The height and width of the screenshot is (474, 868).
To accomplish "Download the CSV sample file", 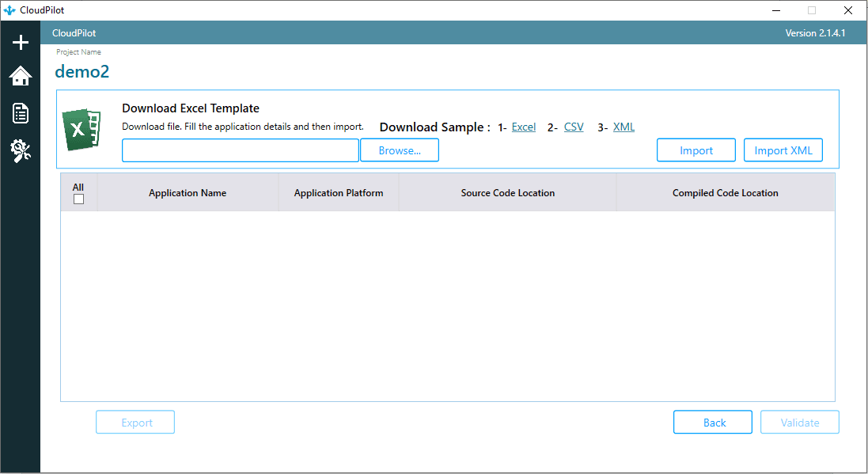I will (x=574, y=127).
